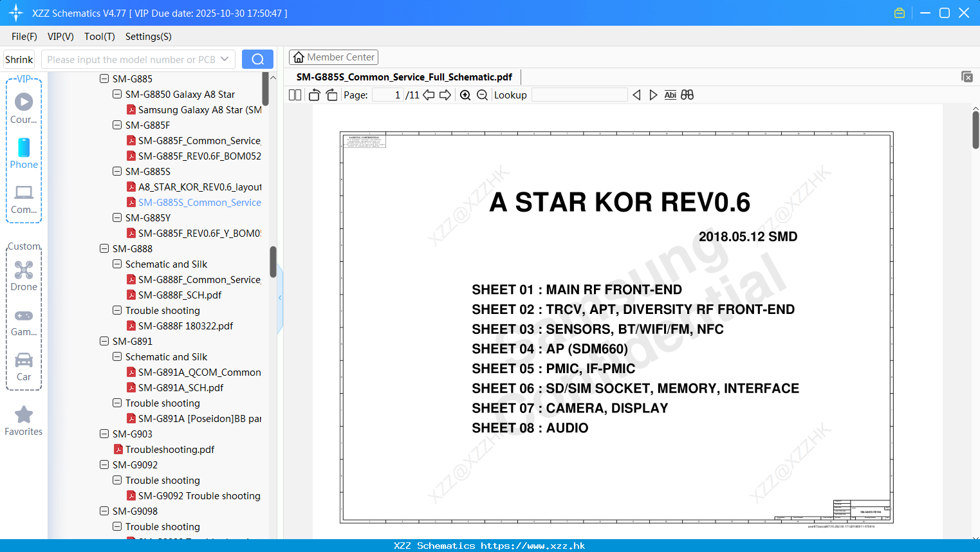Open SM-G885F_REV0.6F_BOM052 PDF file
This screenshot has width=980, height=552.
tap(199, 156)
